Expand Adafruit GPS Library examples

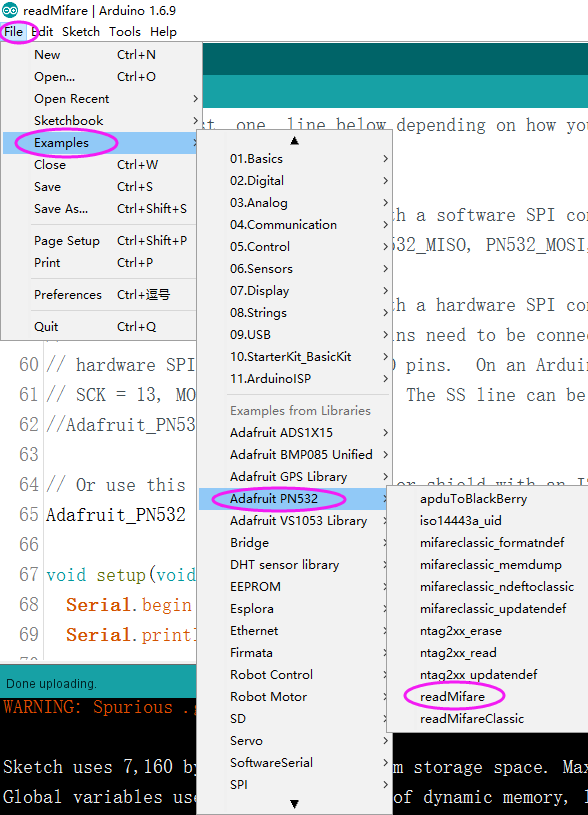[294, 477]
